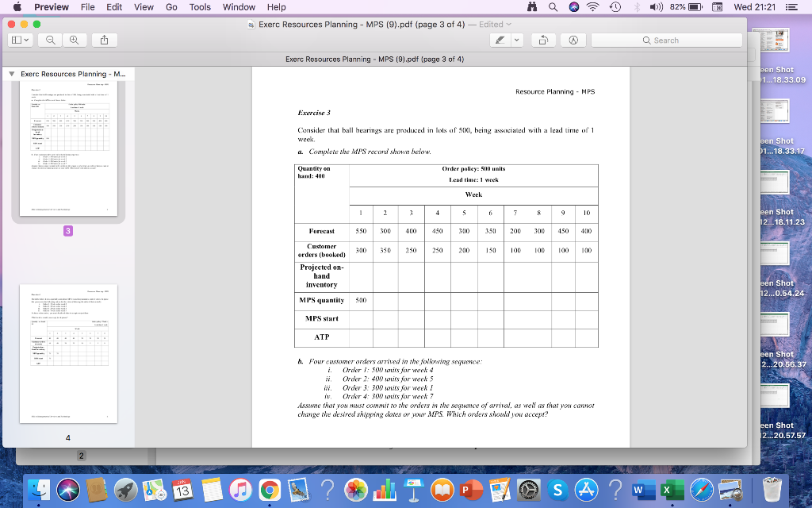Open the Window menu
This screenshot has height=508, width=812.
point(238,7)
